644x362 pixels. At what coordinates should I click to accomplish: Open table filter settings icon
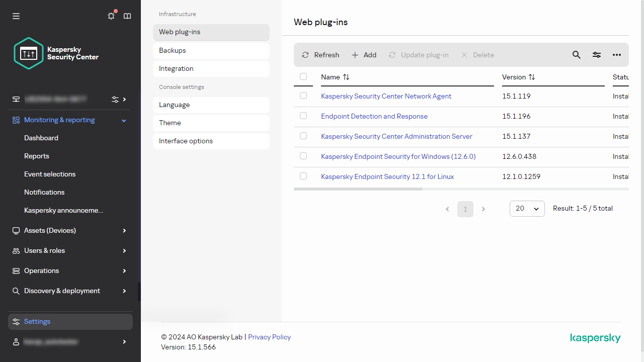pyautogui.click(x=597, y=55)
